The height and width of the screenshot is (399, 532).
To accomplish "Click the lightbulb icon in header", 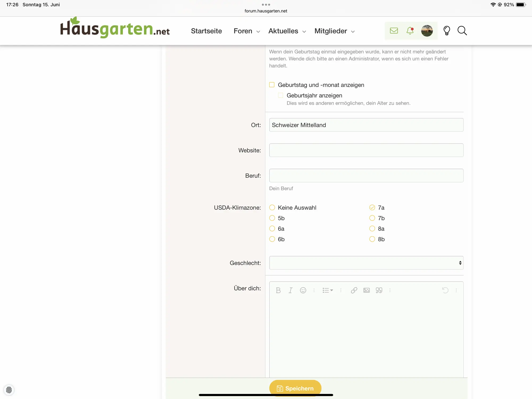I will coord(447,31).
